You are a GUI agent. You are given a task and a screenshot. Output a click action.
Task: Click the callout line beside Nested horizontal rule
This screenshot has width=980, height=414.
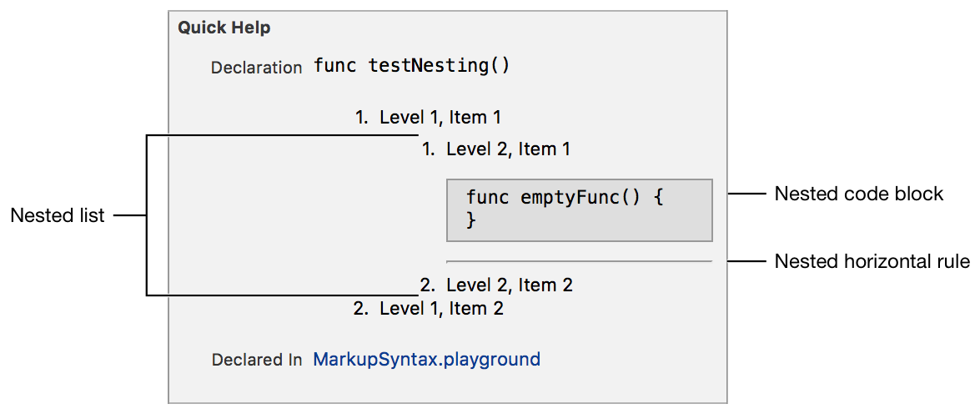click(x=746, y=261)
